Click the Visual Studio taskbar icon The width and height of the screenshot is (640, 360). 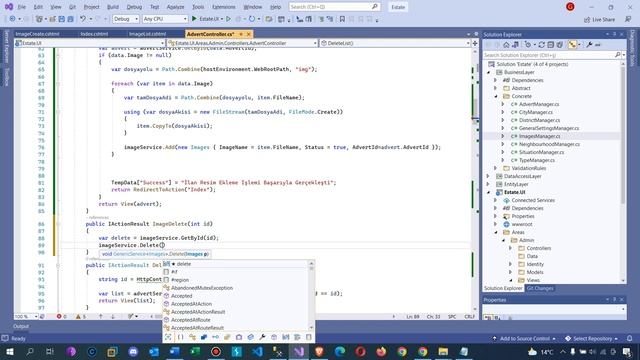[299, 352]
